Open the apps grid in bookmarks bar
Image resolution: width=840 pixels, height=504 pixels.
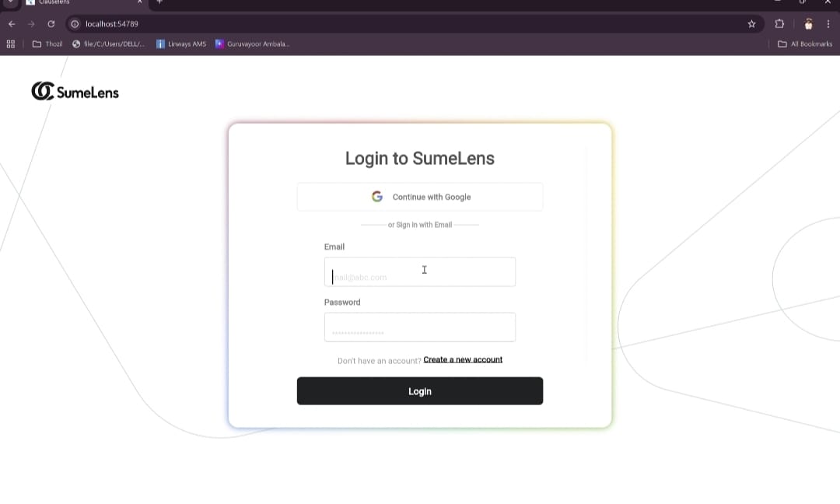(11, 44)
